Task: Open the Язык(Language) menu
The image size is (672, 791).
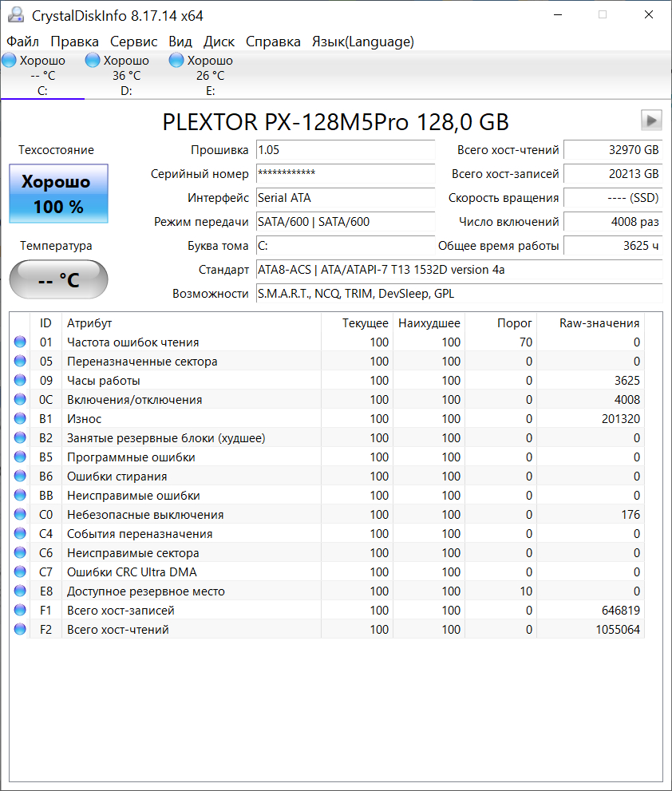Action: [363, 42]
